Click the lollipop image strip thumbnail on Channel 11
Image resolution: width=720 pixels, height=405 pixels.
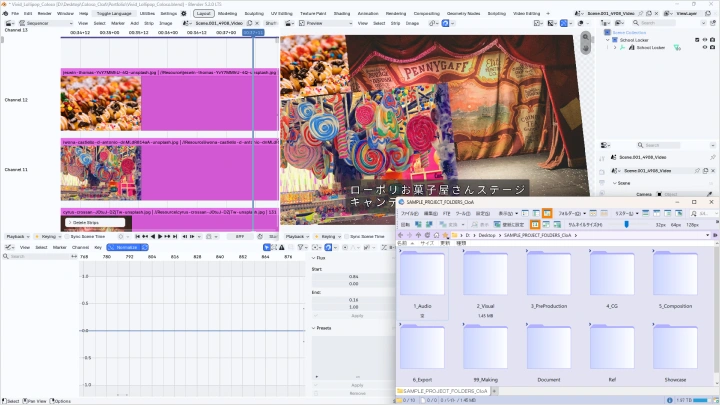click(x=101, y=173)
